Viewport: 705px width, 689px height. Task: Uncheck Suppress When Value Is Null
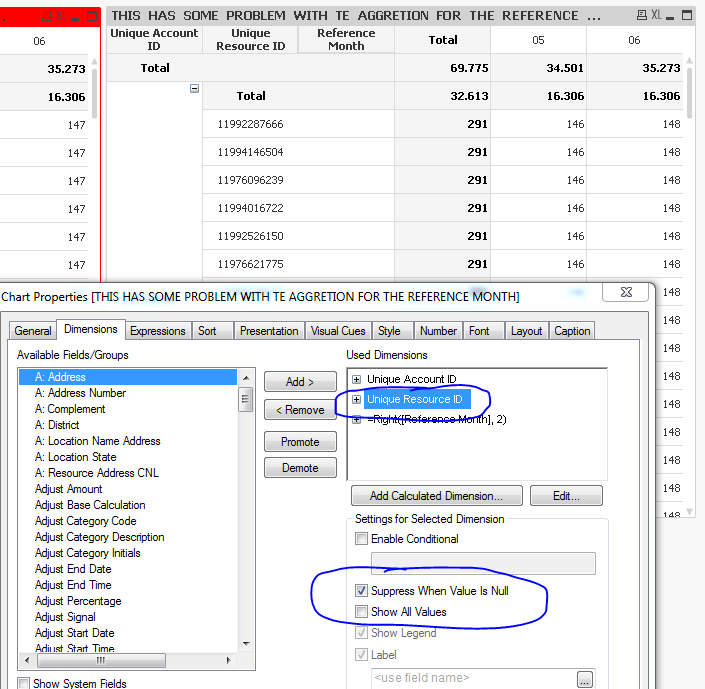point(360,591)
